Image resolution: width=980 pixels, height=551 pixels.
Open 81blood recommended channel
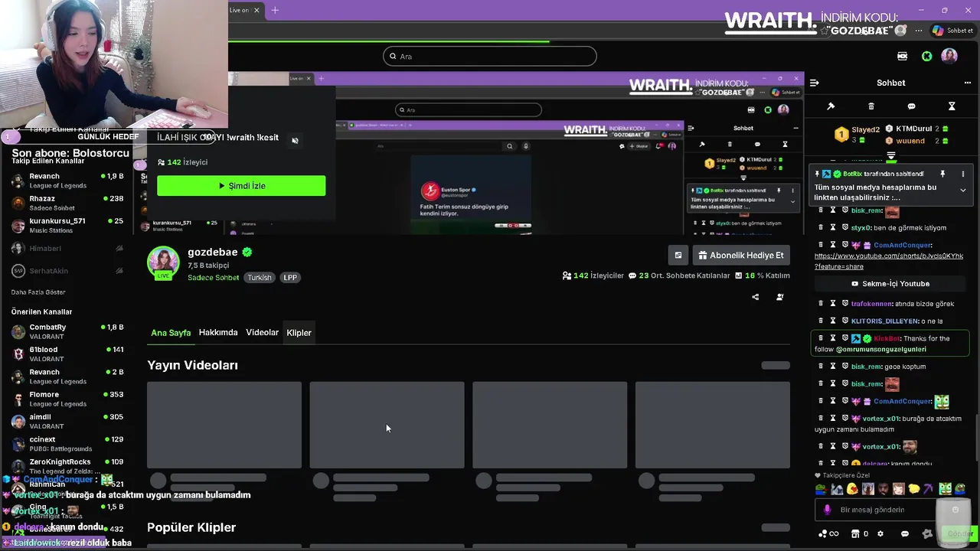[67, 354]
